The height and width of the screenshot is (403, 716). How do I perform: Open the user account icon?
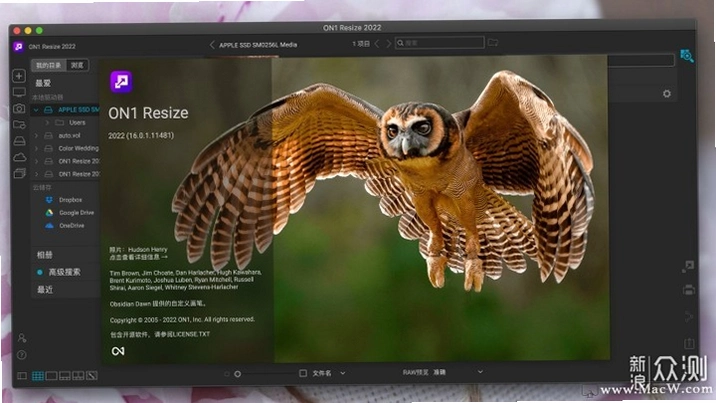tap(21, 338)
